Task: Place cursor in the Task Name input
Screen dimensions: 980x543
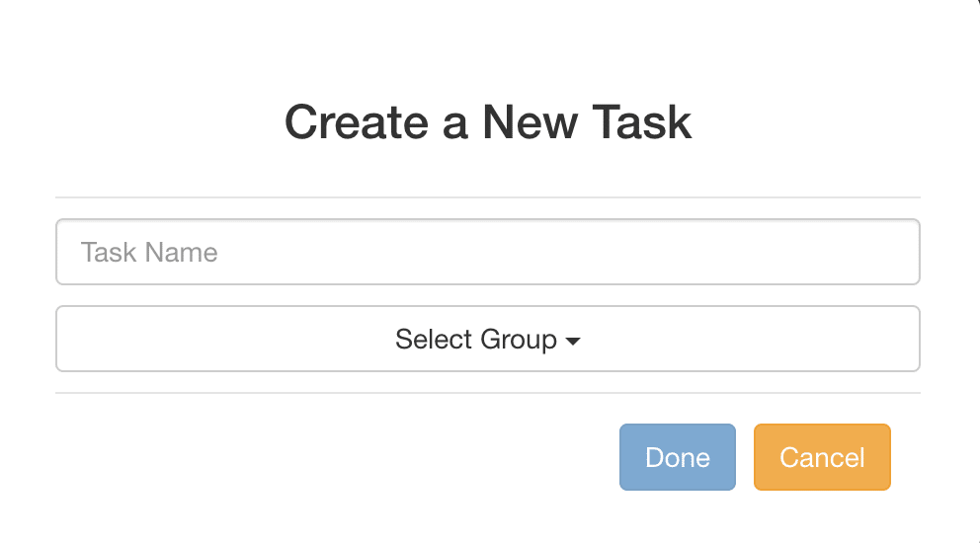Action: 487,252
